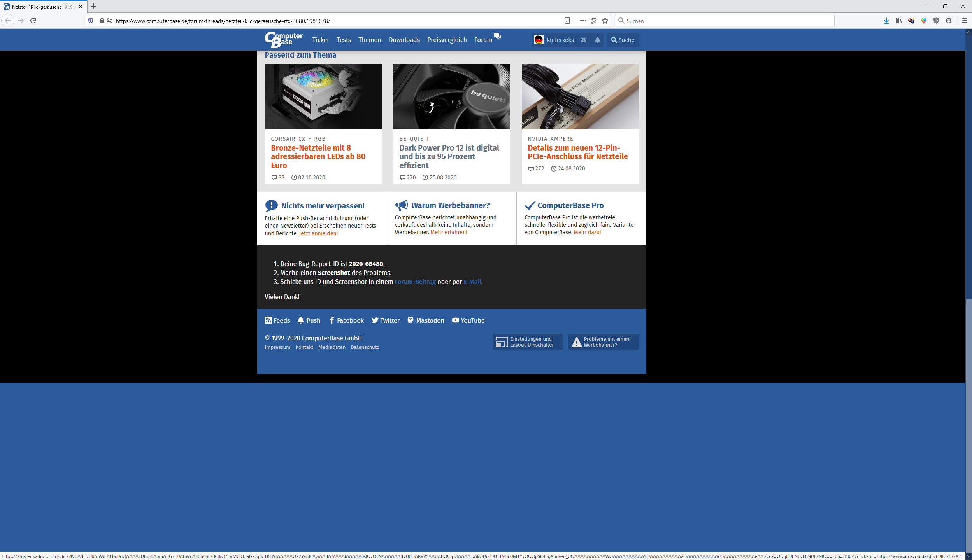Open tracking protection shield icon
The width and height of the screenshot is (972, 560).
pos(91,21)
